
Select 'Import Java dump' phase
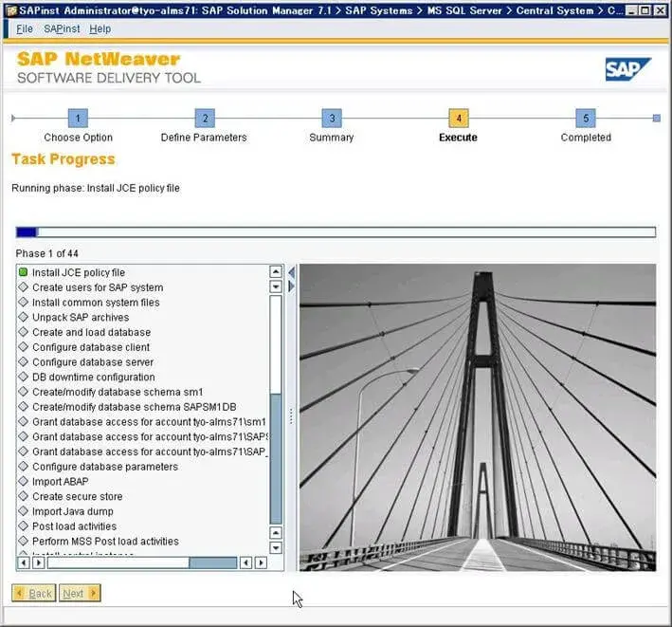(x=73, y=511)
